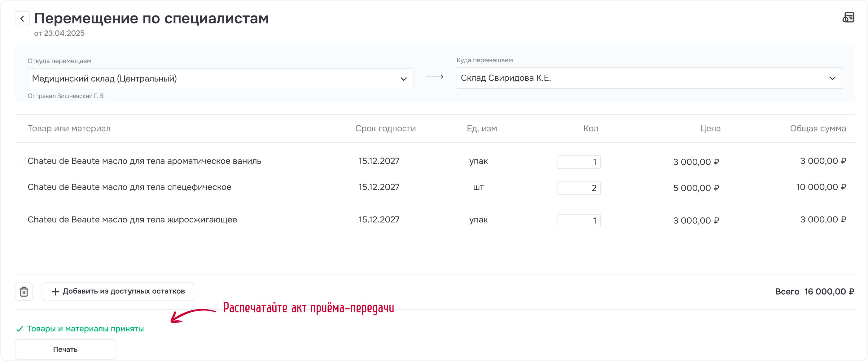Viewport: 868px width, 361px height.
Task: Open the 'Медицинский склад (Центральный)' source dropdown
Action: pos(220,78)
